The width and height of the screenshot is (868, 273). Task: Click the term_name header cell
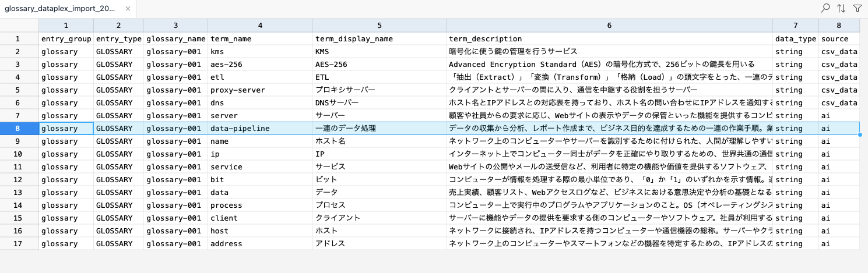pos(260,39)
